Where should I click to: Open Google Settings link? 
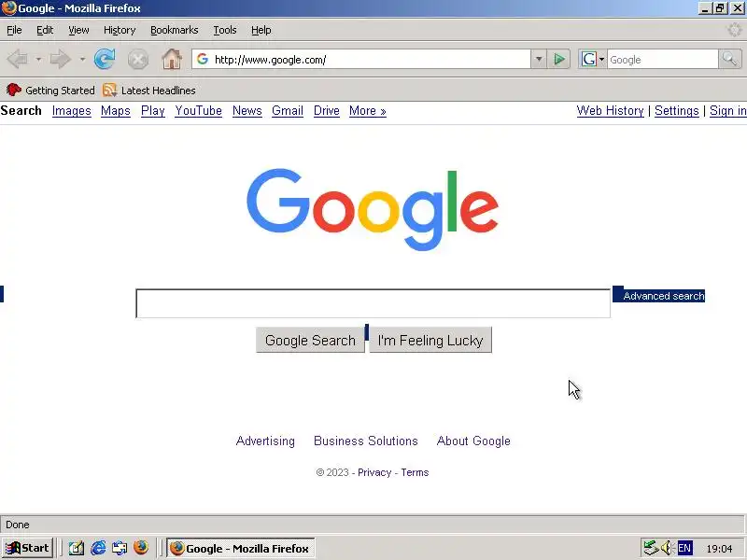point(676,111)
